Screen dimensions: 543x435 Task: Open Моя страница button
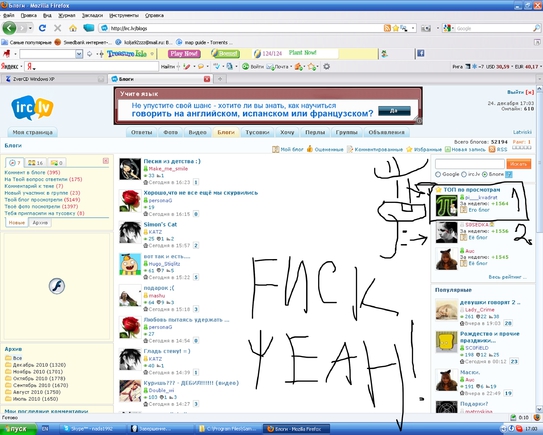pos(33,132)
